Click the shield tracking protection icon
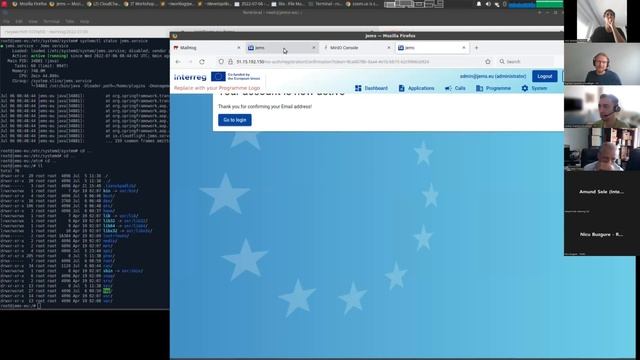The height and width of the screenshot is (360, 640). [221, 62]
